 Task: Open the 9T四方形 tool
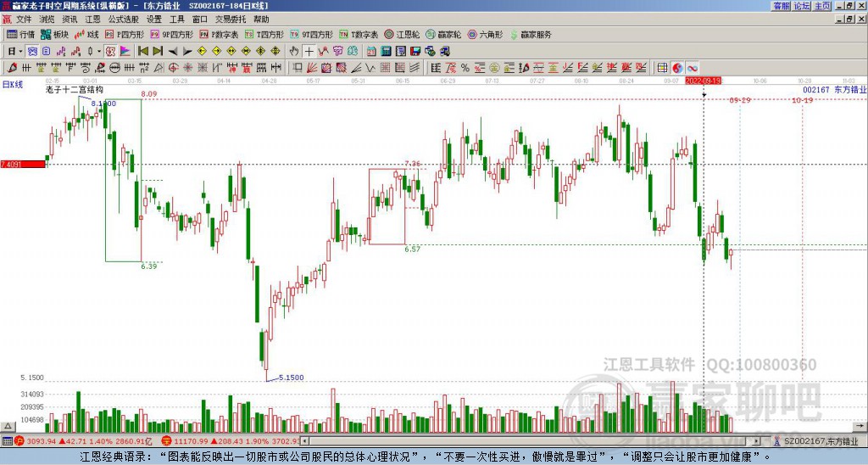click(x=312, y=34)
